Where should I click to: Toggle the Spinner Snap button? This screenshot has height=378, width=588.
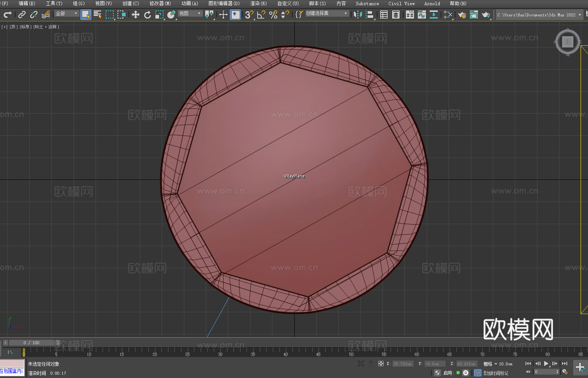(x=285, y=14)
